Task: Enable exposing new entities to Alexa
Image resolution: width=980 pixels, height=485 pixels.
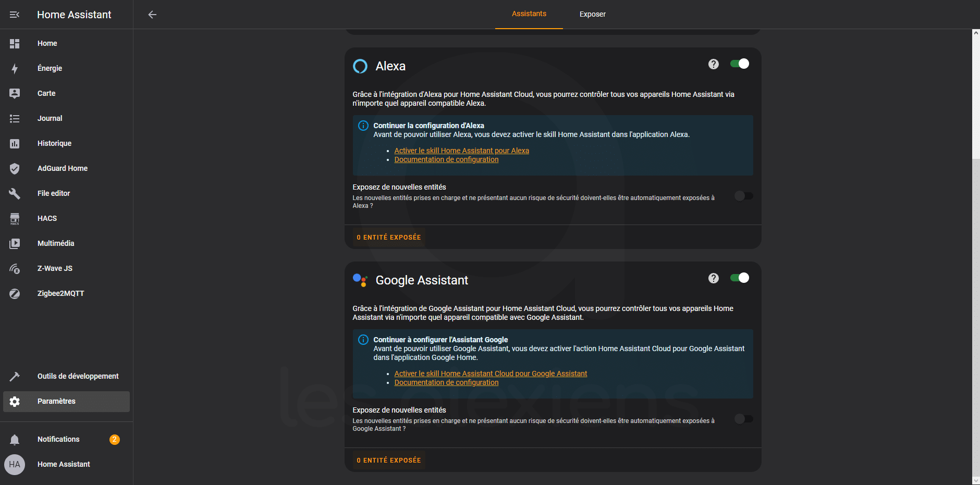Action: point(743,196)
